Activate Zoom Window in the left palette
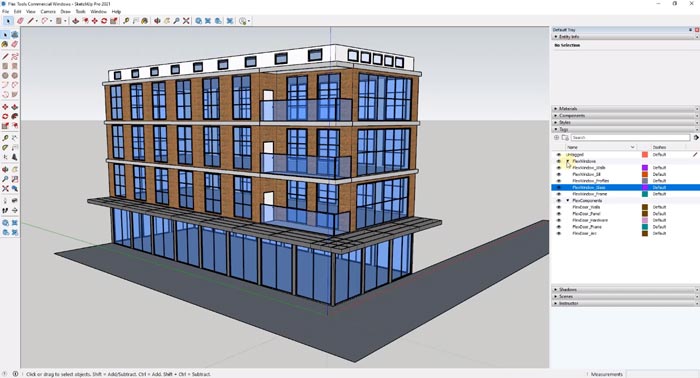The image size is (700, 378). click(15, 179)
